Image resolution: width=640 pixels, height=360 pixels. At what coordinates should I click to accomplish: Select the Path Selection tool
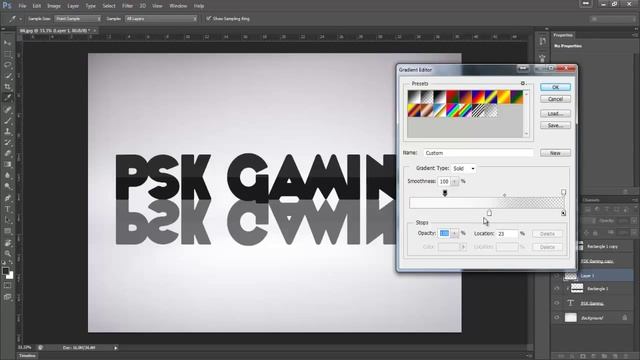[x=7, y=220]
